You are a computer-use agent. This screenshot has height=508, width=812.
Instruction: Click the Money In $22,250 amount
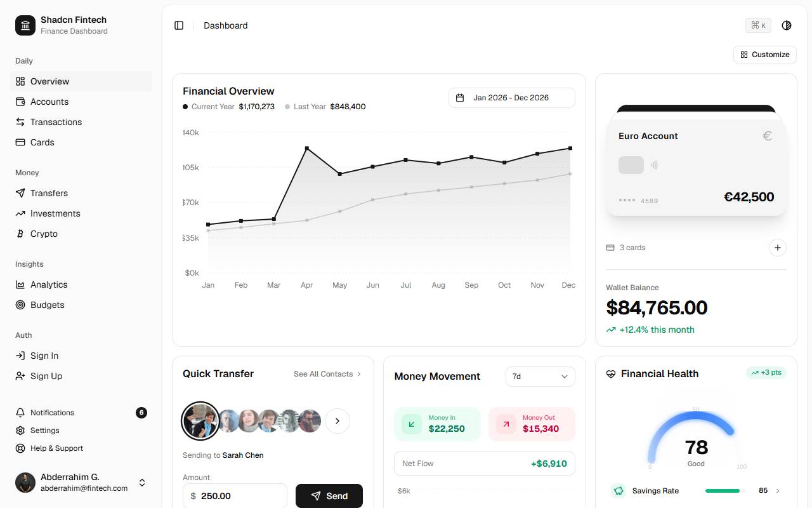(447, 429)
